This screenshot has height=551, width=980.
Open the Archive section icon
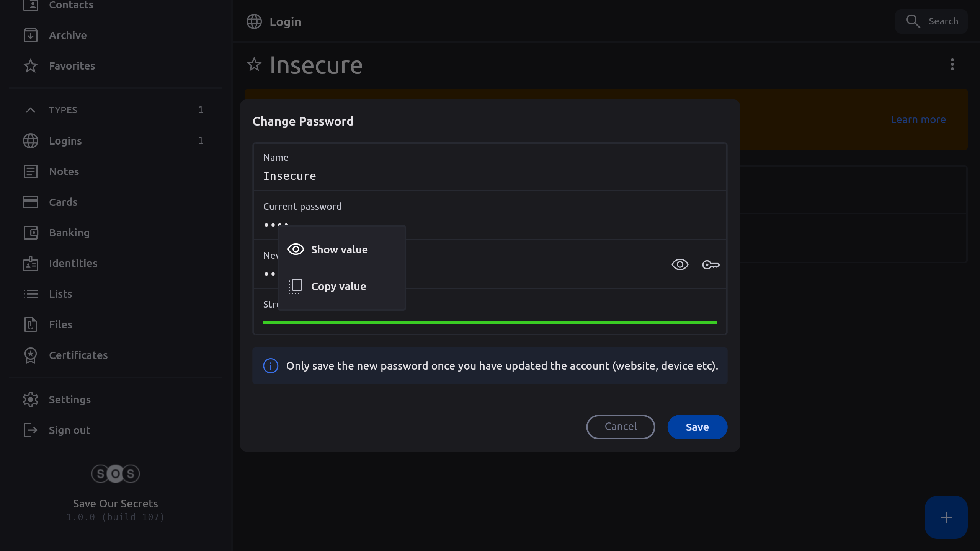[x=31, y=35]
